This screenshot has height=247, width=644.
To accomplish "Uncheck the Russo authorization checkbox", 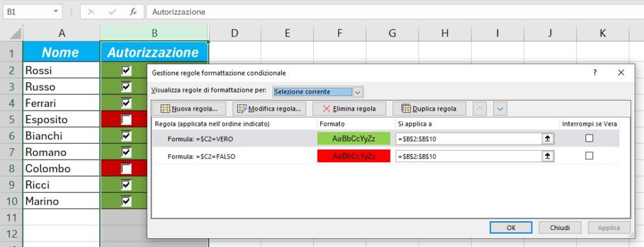I will (126, 87).
